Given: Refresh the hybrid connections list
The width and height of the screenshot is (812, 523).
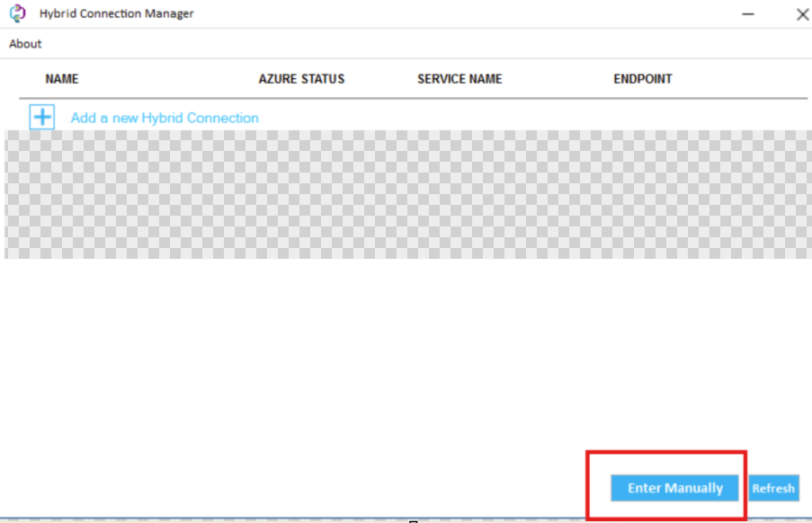Looking at the screenshot, I should (x=773, y=488).
